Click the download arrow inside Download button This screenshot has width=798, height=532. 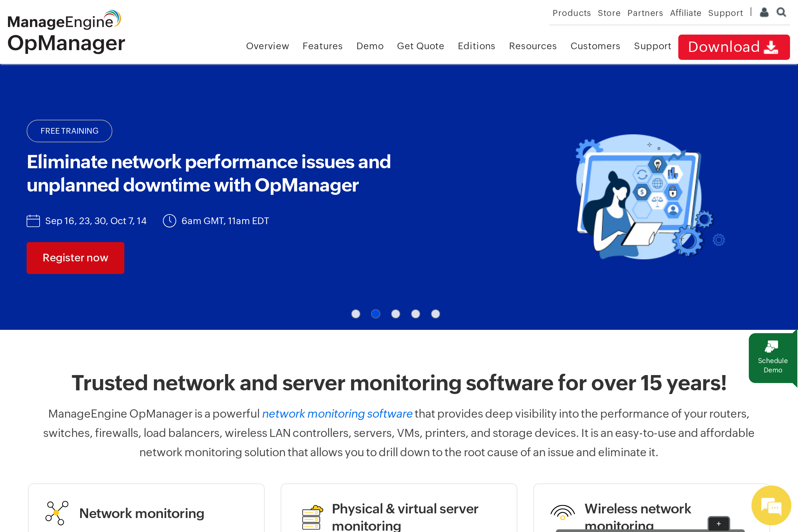(x=771, y=47)
